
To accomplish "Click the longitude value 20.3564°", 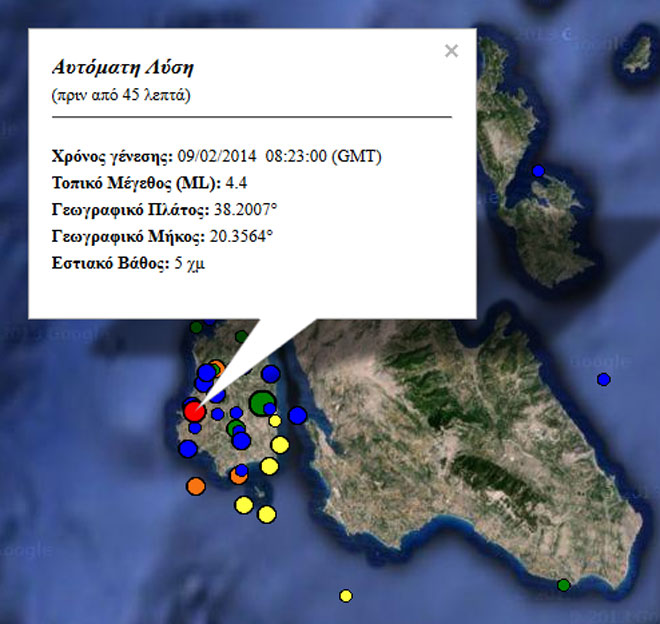I will [x=241, y=236].
